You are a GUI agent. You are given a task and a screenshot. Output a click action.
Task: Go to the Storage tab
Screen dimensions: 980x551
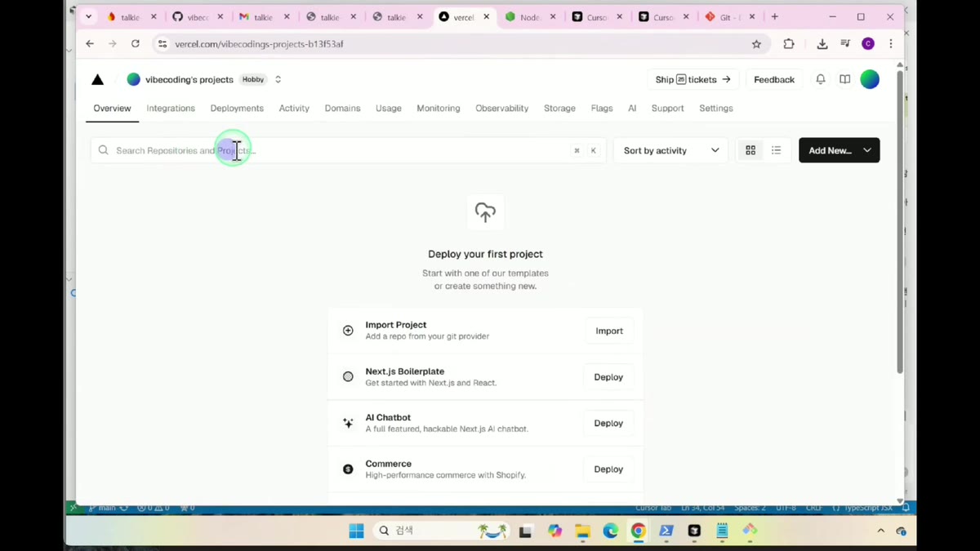tap(559, 108)
